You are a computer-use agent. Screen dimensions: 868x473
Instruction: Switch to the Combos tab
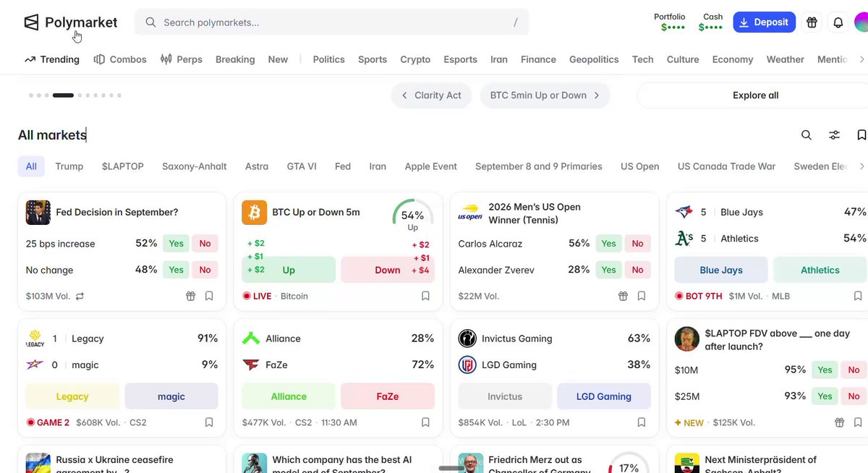pos(120,59)
